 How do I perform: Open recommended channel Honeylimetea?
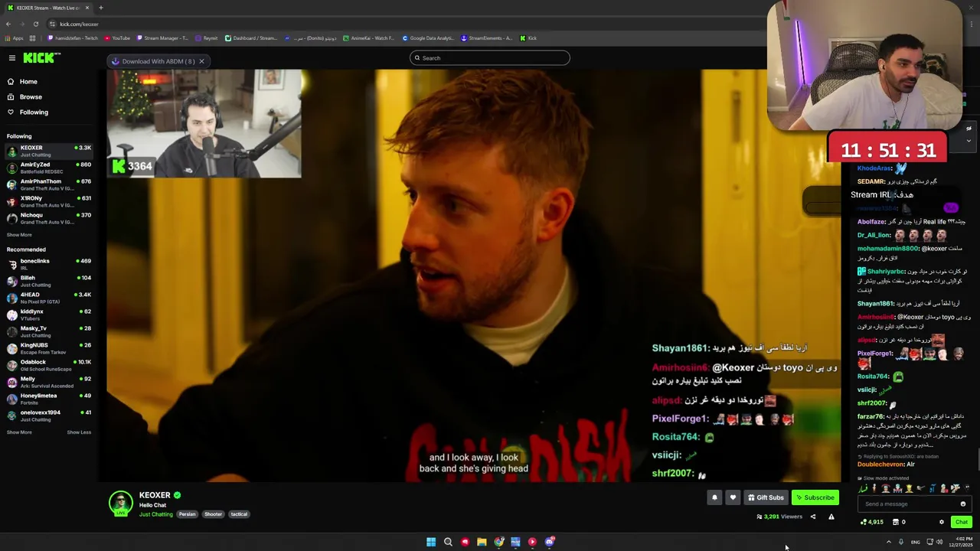pyautogui.click(x=49, y=399)
